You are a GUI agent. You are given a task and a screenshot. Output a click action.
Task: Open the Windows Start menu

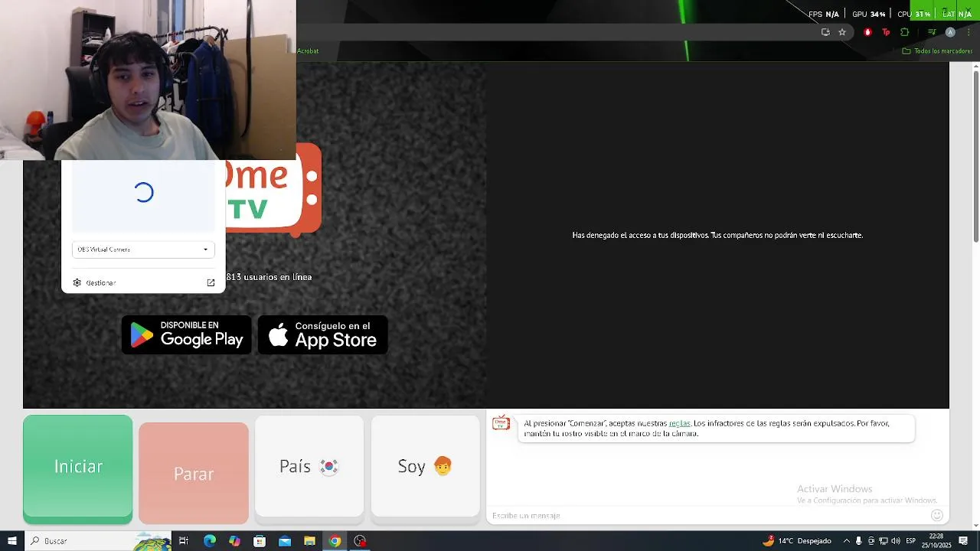[x=11, y=541]
